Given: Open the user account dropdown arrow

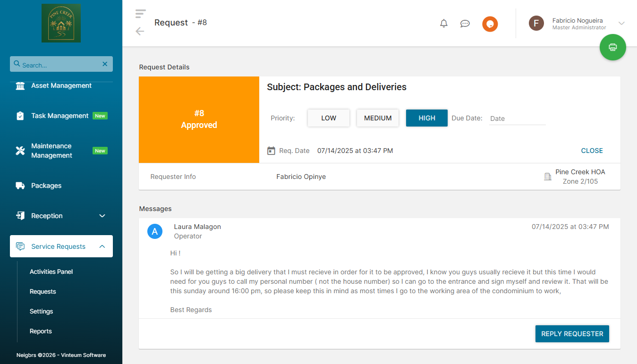Looking at the screenshot, I should [x=621, y=23].
